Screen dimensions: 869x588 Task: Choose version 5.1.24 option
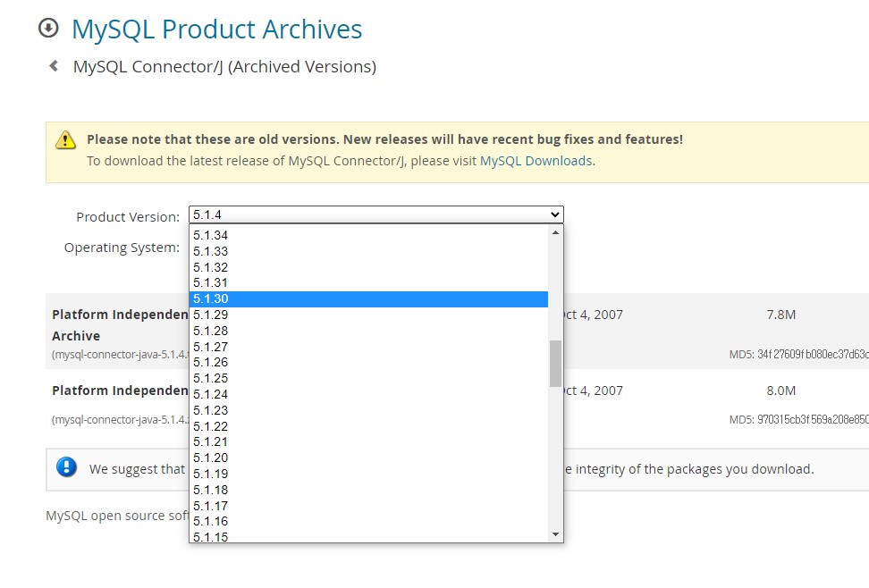pyautogui.click(x=368, y=395)
